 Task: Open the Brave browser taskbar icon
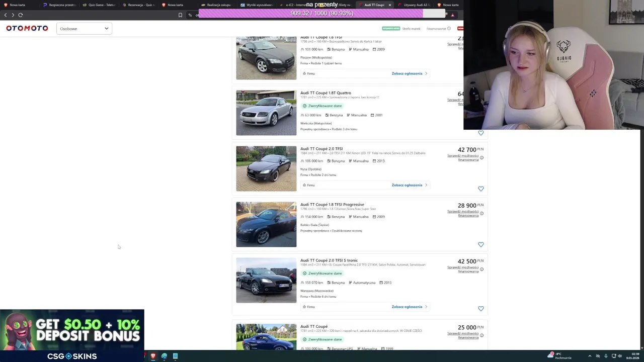(x=153, y=356)
